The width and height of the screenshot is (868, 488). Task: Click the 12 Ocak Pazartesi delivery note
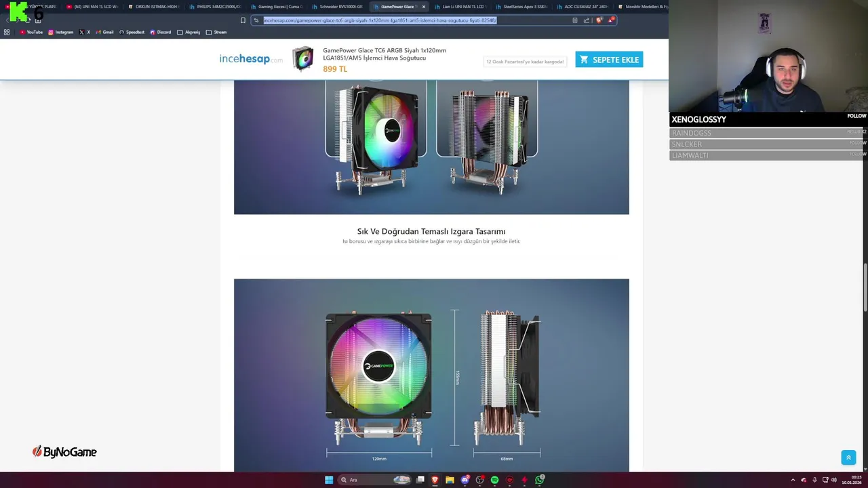pyautogui.click(x=525, y=62)
